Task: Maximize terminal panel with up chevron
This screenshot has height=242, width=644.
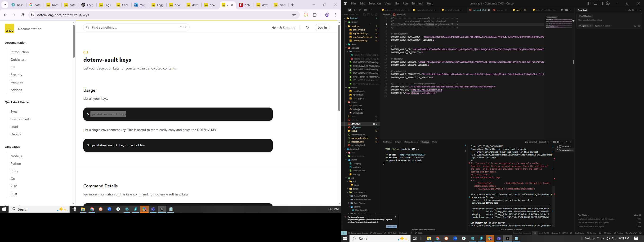Action: [567, 142]
